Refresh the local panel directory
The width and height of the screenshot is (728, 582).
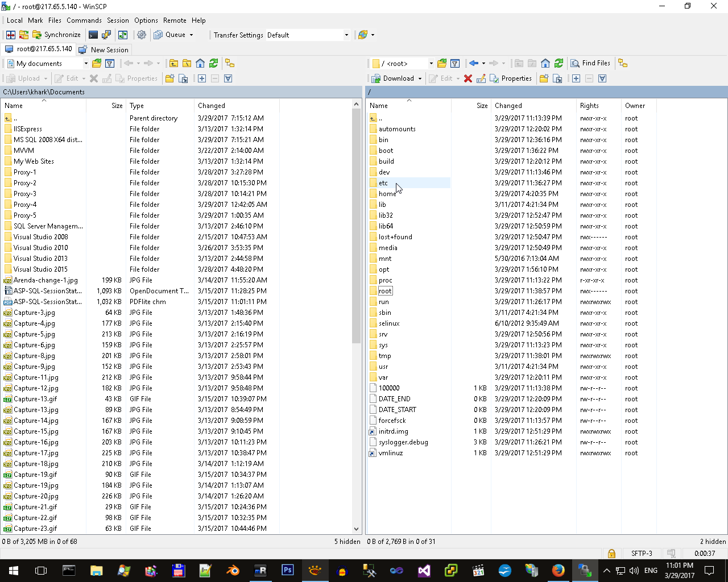coord(213,64)
